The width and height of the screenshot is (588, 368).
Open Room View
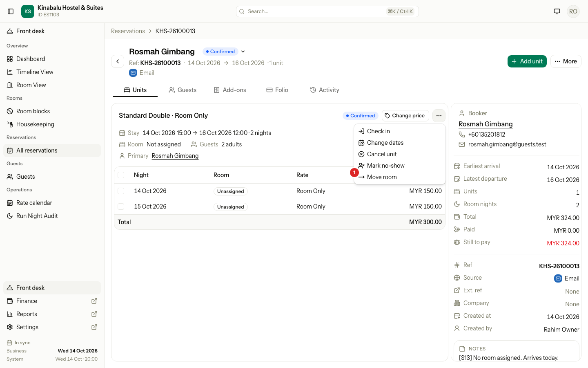point(52,85)
